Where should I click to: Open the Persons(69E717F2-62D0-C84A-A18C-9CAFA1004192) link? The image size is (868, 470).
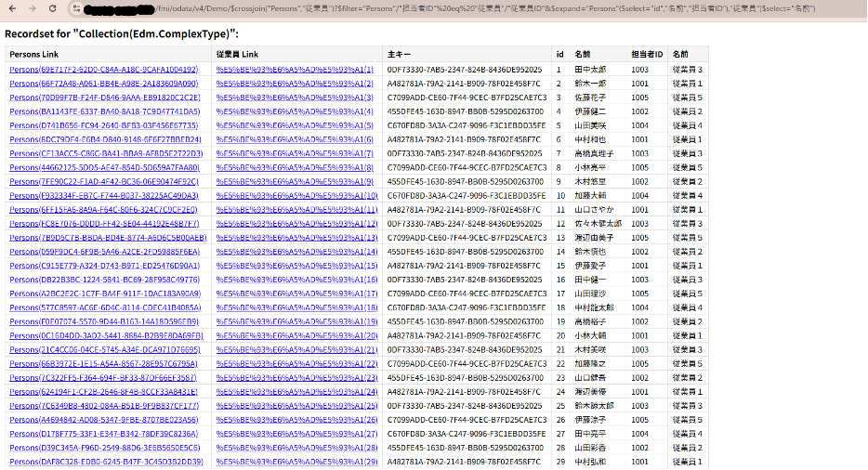coord(103,70)
